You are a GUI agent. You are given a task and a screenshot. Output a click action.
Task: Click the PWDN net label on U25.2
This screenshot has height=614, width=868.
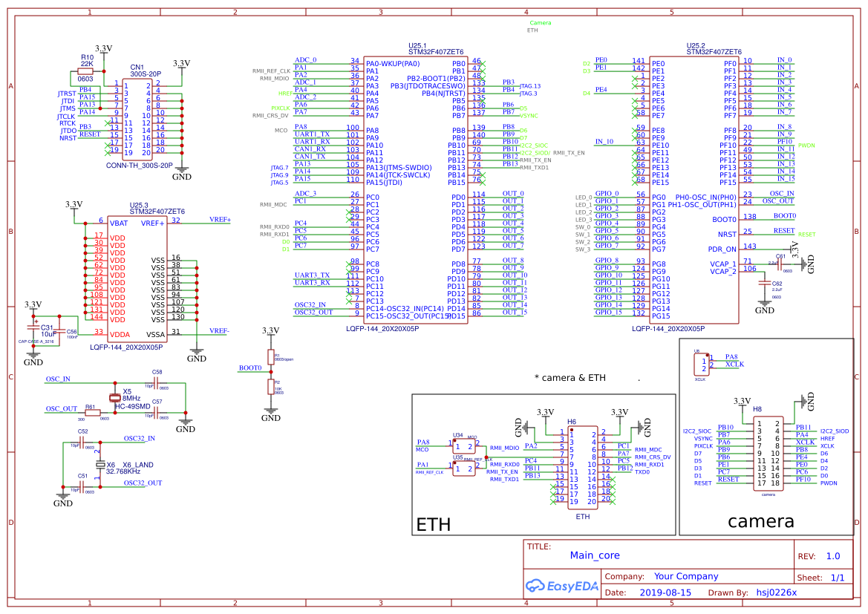coord(807,146)
